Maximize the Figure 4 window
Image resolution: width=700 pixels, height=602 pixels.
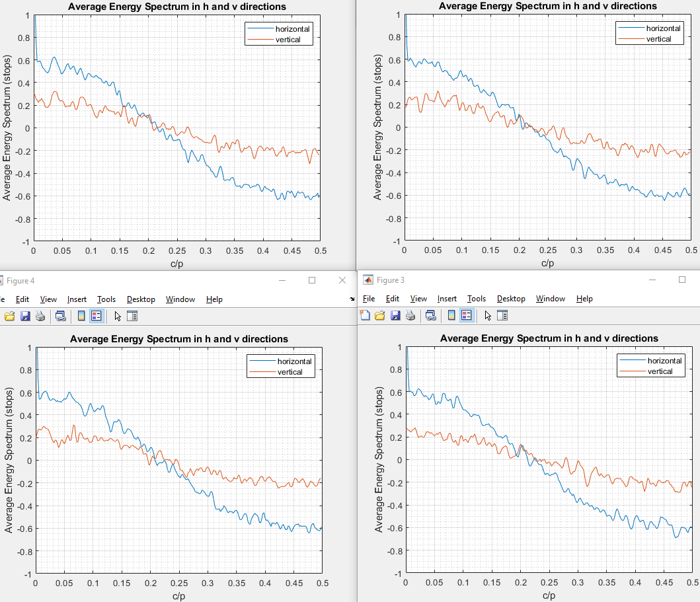tap(312, 280)
